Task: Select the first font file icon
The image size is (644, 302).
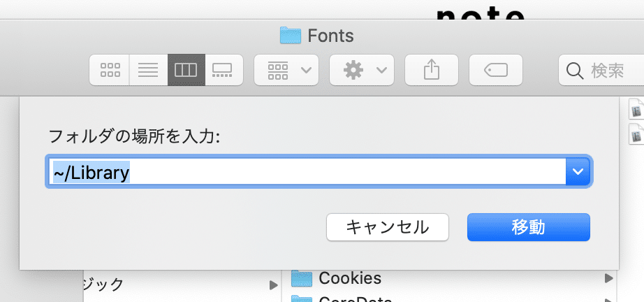Action: (636, 108)
